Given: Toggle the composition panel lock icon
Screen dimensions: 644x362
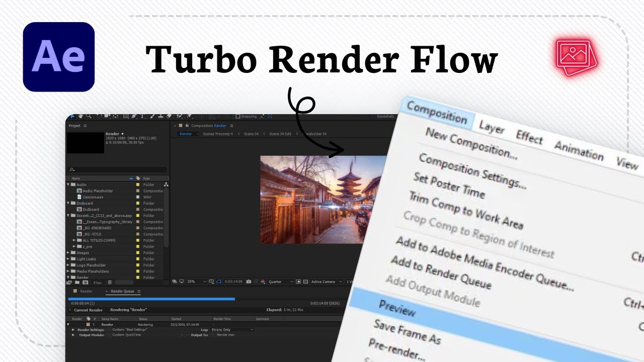Looking at the screenshot, I should point(187,126).
